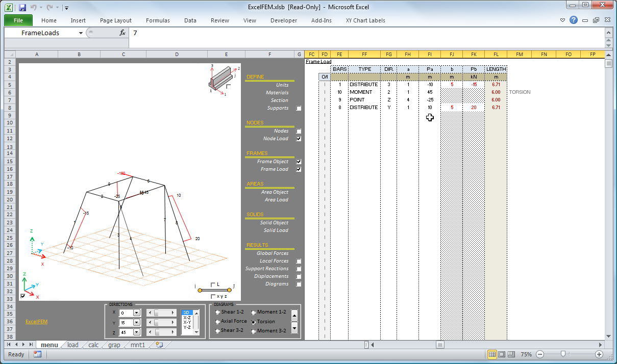Select the Shear 1-2 diagram radio button
This screenshot has width=617, height=364.
tap(218, 312)
